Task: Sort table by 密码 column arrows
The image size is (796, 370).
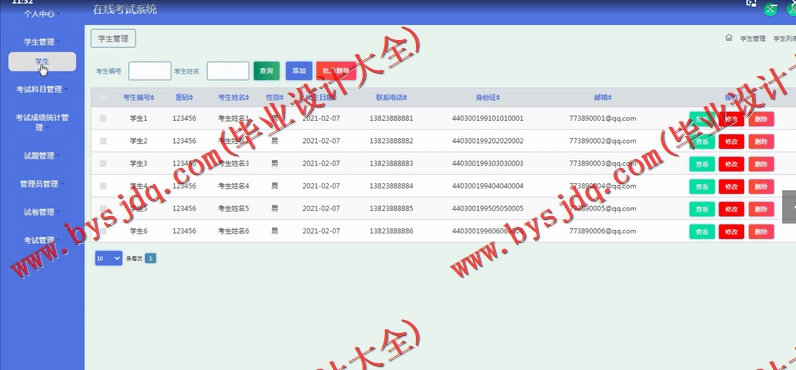Action: coord(191,97)
